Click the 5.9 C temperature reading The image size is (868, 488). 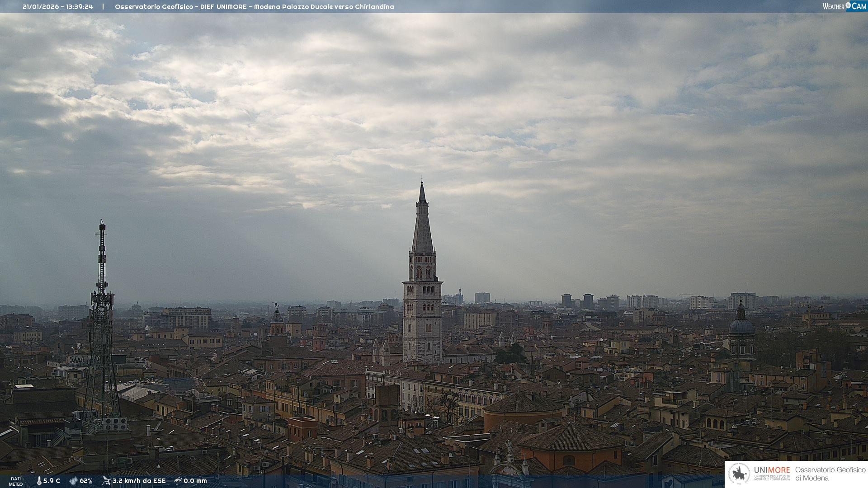pyautogui.click(x=52, y=481)
